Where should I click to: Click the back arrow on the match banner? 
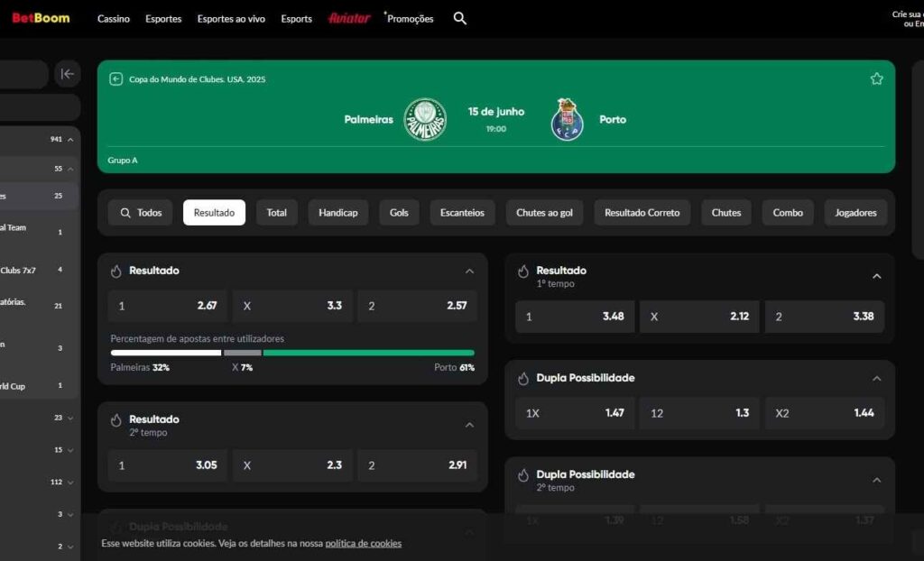[x=116, y=79]
